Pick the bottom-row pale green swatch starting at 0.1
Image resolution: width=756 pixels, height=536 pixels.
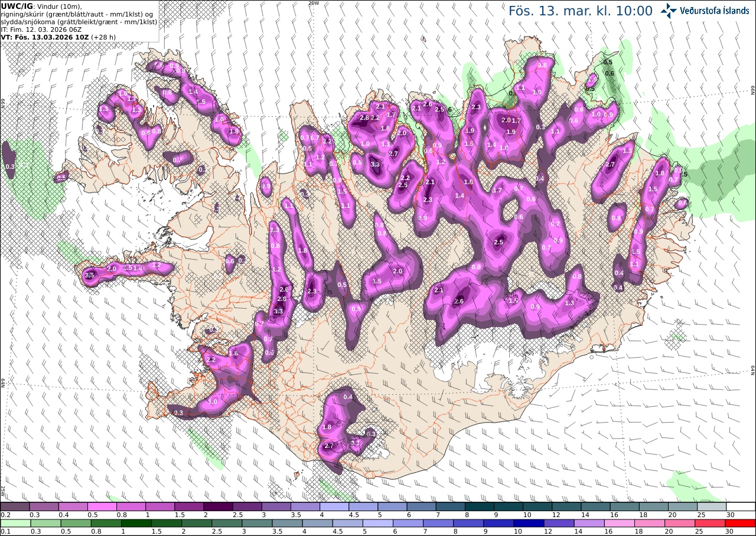pos(15,523)
